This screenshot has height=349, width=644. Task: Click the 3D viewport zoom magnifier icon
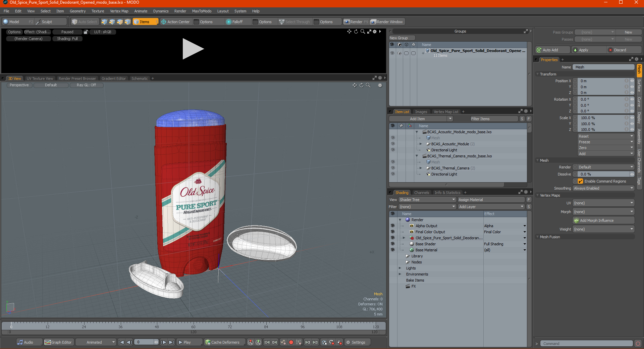[x=368, y=85]
